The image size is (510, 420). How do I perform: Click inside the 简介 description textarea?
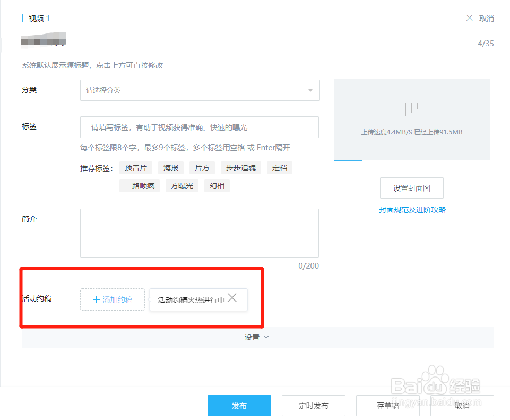(200, 233)
